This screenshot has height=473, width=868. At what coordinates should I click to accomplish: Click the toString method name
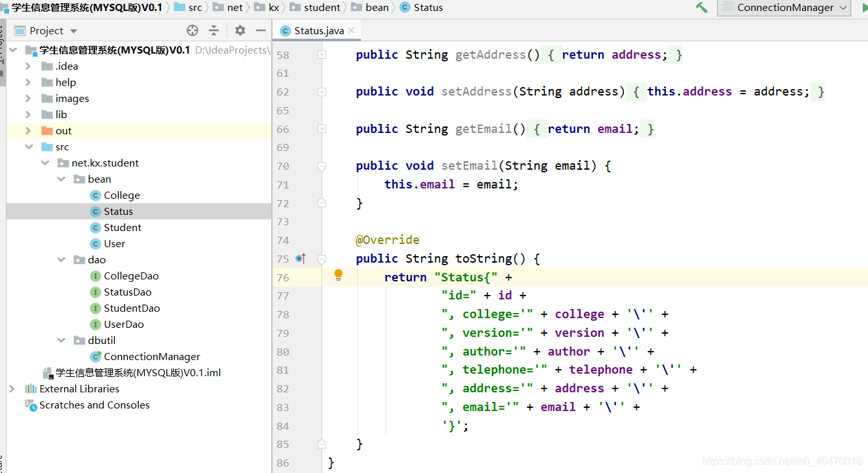[x=484, y=259]
